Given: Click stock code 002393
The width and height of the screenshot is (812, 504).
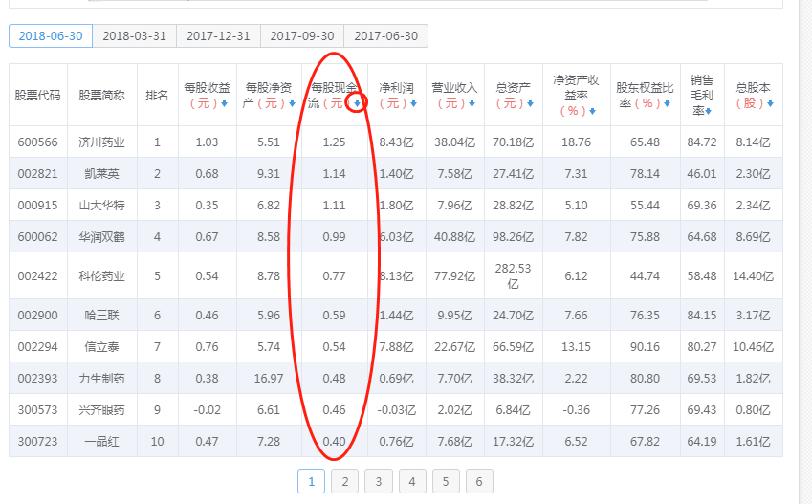Looking at the screenshot, I should click(x=38, y=378).
